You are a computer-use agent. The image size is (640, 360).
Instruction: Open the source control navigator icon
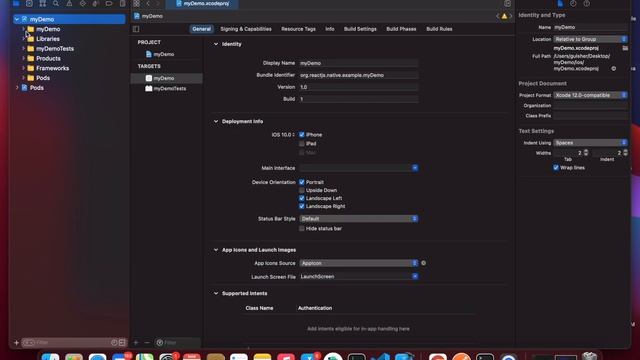(x=29, y=3)
